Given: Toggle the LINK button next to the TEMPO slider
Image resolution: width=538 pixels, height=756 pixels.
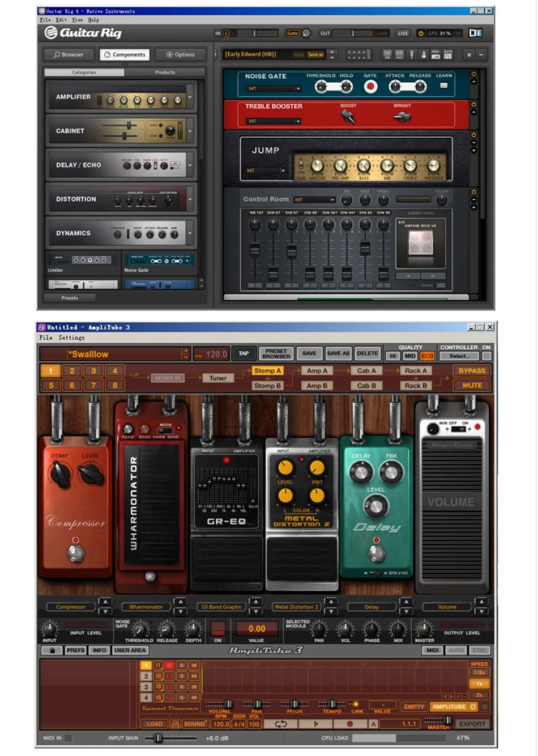Looking at the screenshot, I should click(356, 704).
